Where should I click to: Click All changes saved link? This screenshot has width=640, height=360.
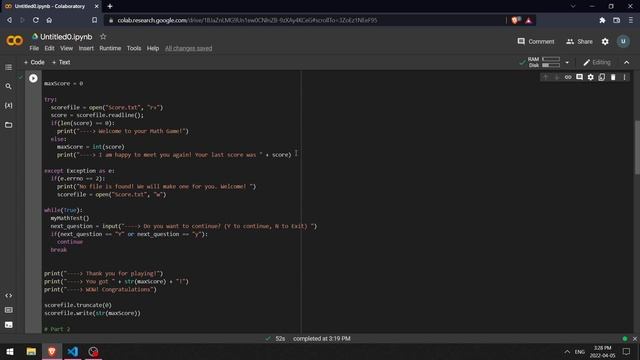(x=189, y=48)
